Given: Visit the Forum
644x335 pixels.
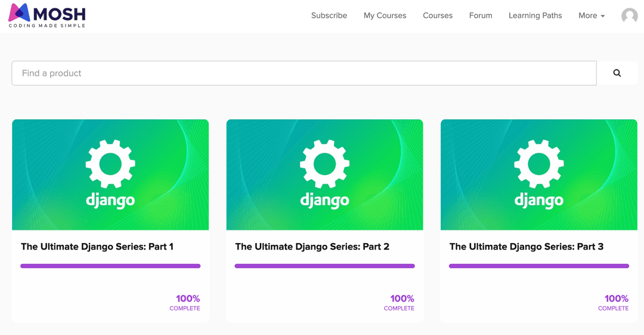Looking at the screenshot, I should coord(481,16).
